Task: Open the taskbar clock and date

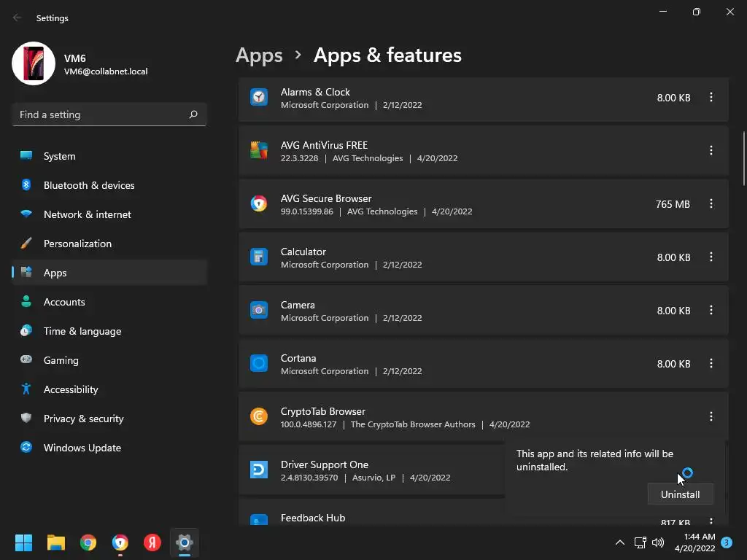Action: point(694,542)
